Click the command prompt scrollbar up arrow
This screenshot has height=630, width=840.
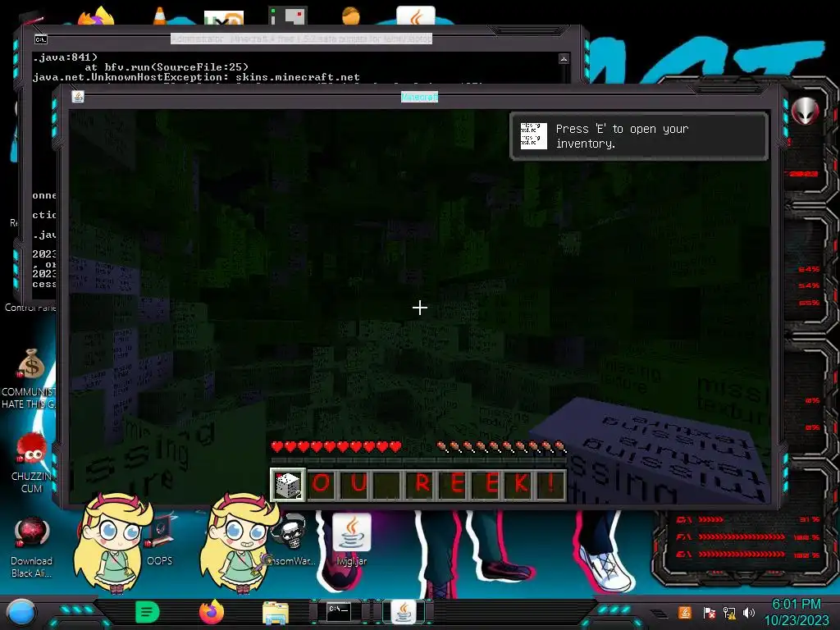564,58
